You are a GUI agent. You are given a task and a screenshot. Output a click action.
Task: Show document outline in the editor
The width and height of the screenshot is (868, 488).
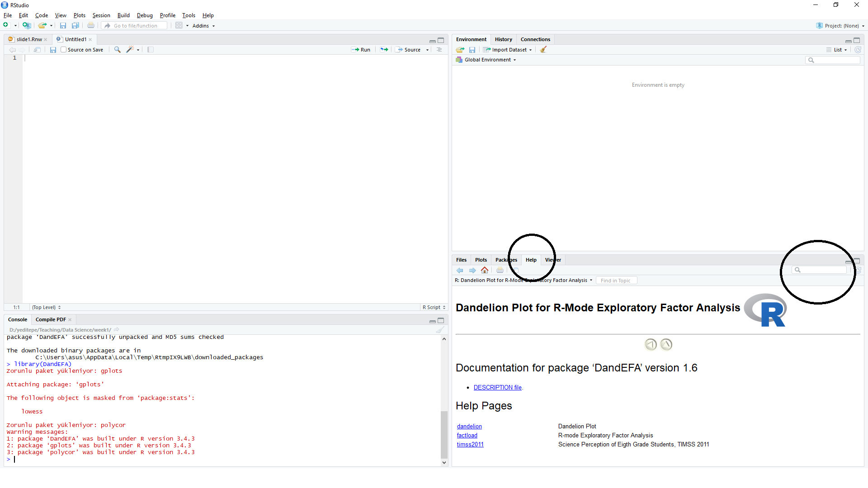coord(439,50)
